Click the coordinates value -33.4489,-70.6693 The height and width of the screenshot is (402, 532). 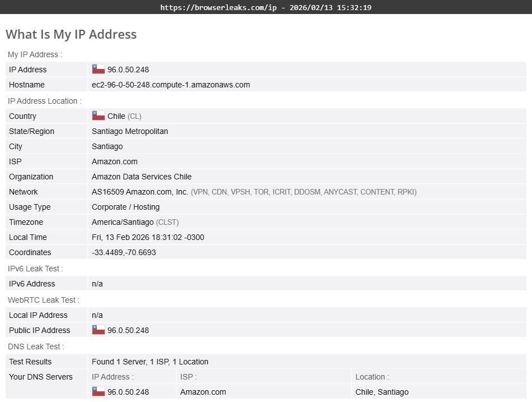124,252
